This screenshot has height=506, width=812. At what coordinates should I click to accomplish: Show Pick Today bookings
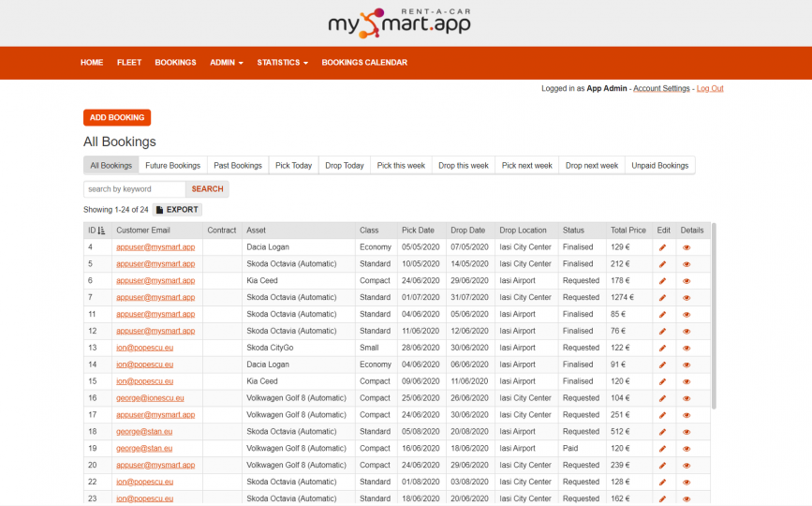[294, 166]
